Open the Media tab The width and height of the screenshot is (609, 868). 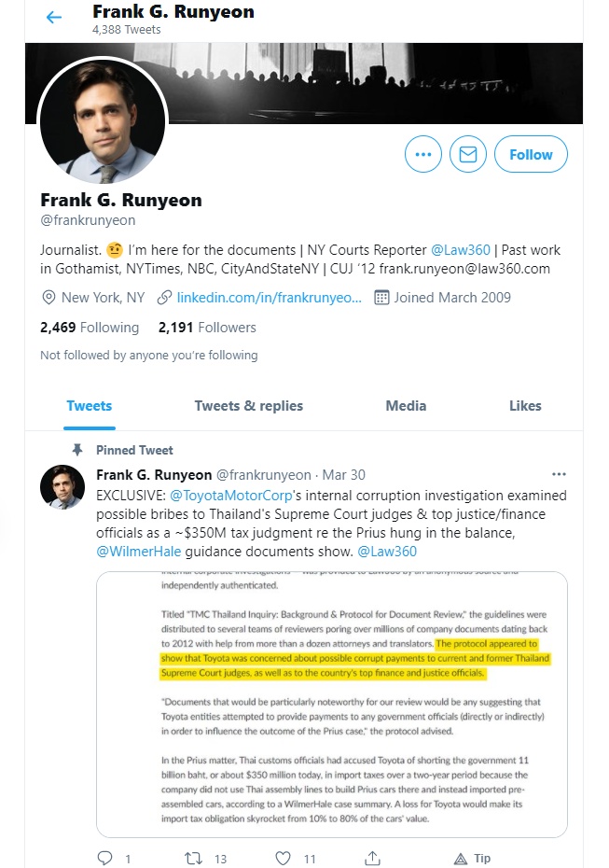(x=406, y=406)
